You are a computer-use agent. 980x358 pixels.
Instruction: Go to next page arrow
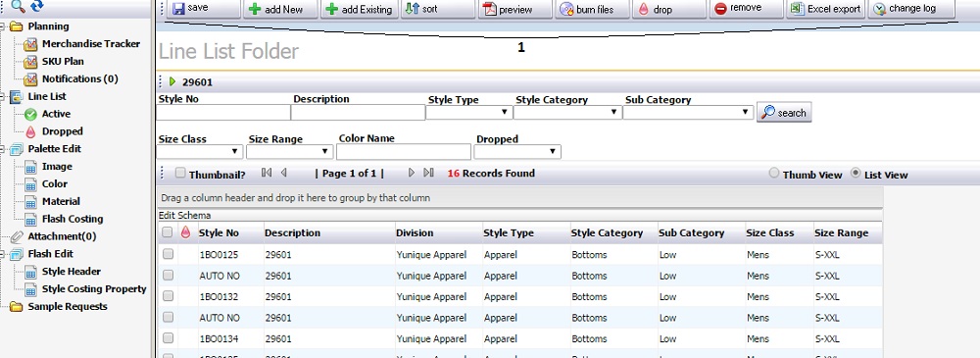[x=412, y=173]
